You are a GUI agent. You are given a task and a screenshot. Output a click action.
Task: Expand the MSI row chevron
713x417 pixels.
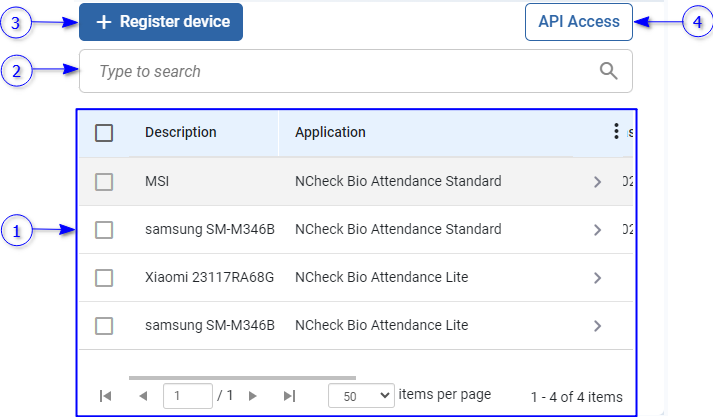597,182
